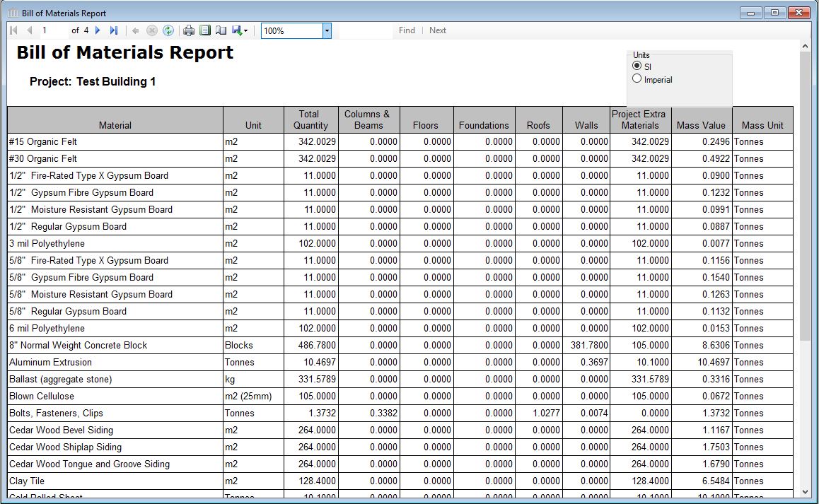The image size is (819, 504).
Task: Select the SI units radio button
Action: tap(637, 66)
